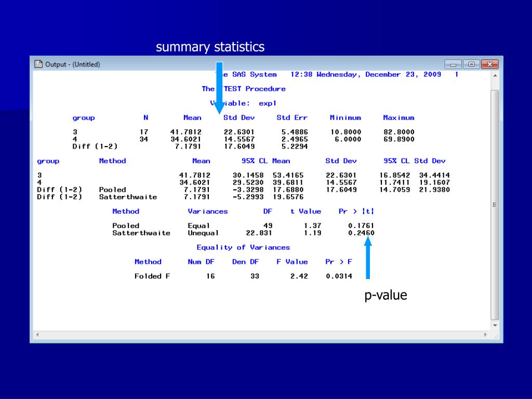Click the 'summary statistics' slide label

point(210,47)
